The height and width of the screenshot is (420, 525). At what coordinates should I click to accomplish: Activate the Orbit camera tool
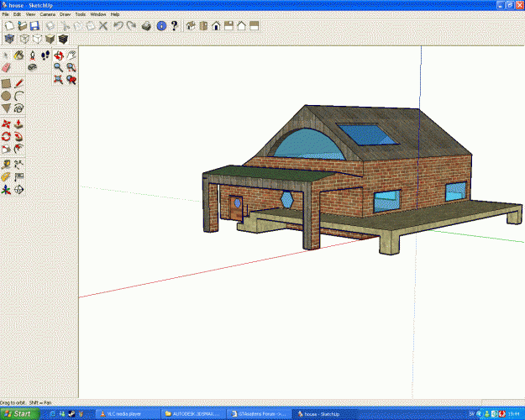click(x=58, y=55)
